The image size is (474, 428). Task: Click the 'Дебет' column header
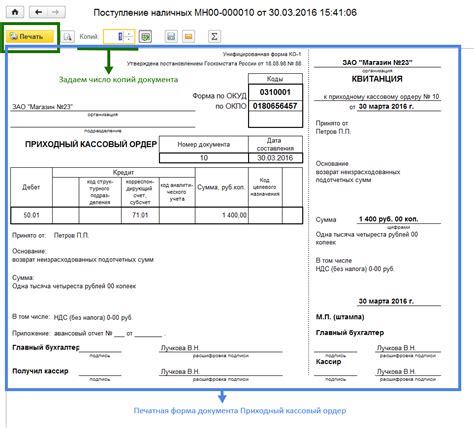tap(31, 187)
